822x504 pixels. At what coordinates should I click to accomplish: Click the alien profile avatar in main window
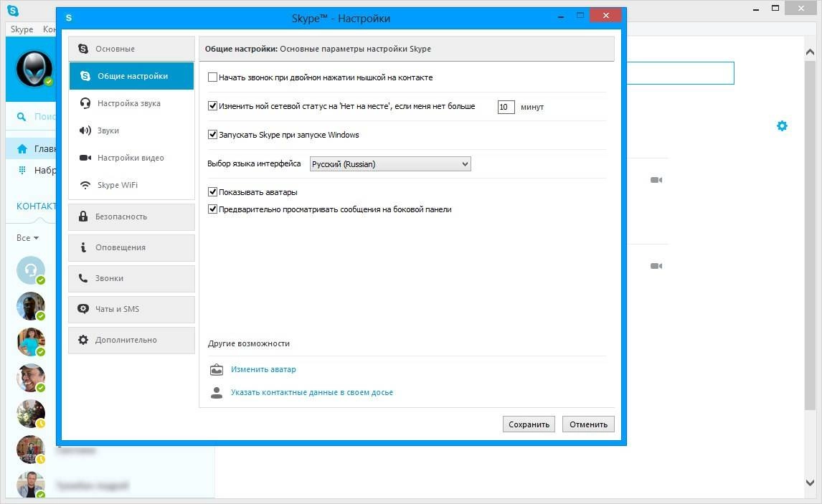[34, 69]
